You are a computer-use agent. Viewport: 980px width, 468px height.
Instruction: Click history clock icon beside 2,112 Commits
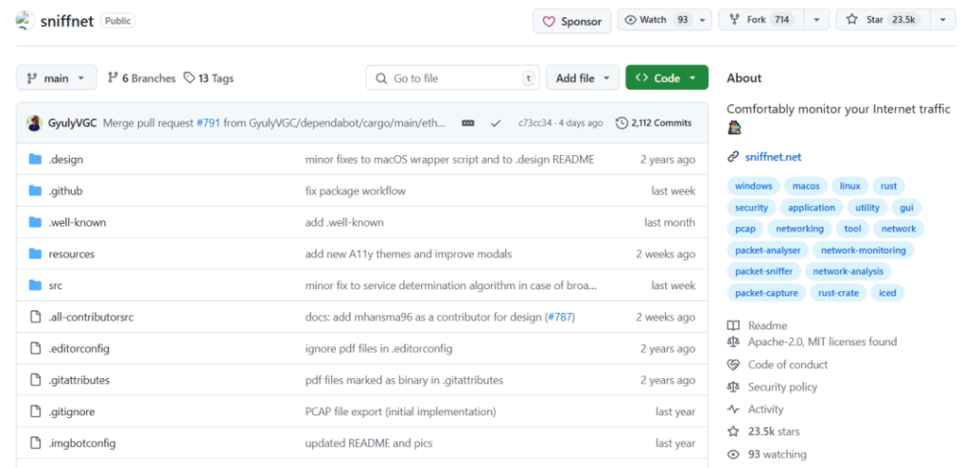pos(621,123)
